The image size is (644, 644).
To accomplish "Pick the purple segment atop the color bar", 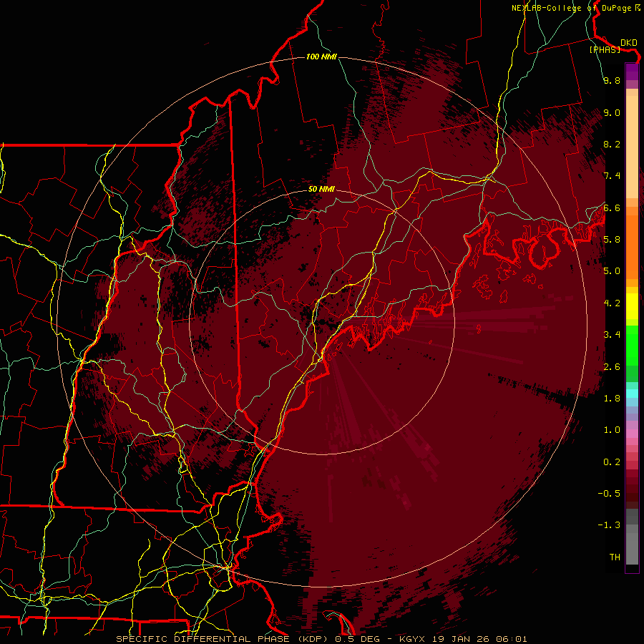I will [632, 72].
